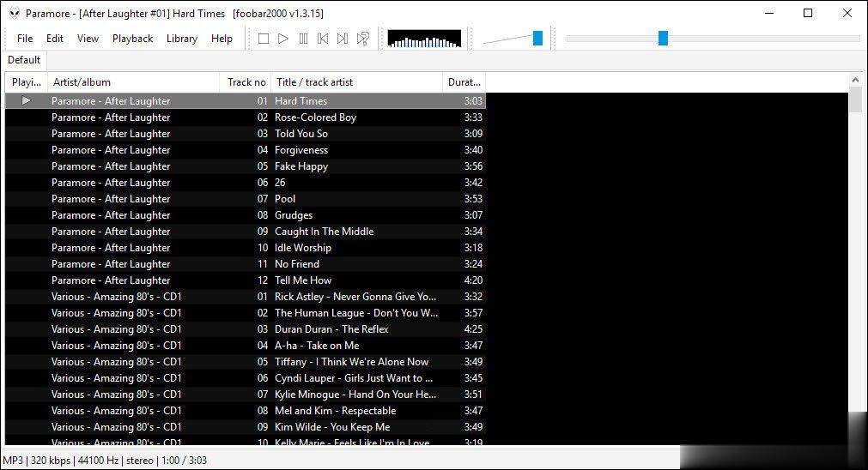Select Caught In The Middle track

(246, 231)
